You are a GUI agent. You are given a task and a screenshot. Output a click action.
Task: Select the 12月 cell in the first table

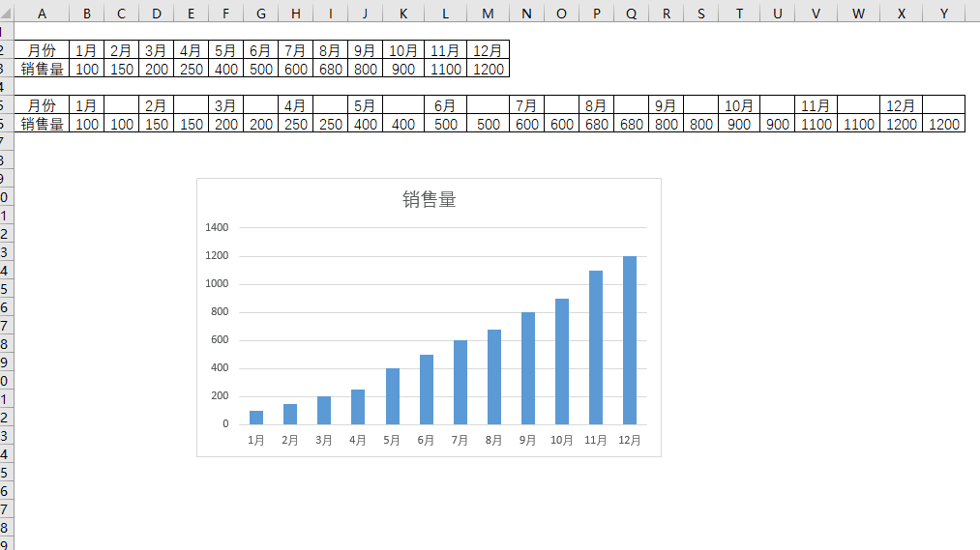pos(488,50)
